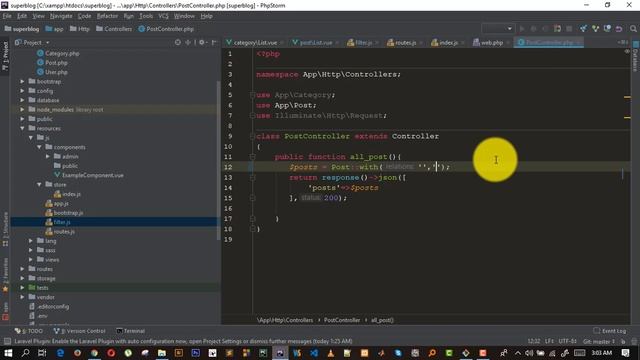
Task: Click UTF-8 encoding in status bar
Action: click(x=567, y=341)
